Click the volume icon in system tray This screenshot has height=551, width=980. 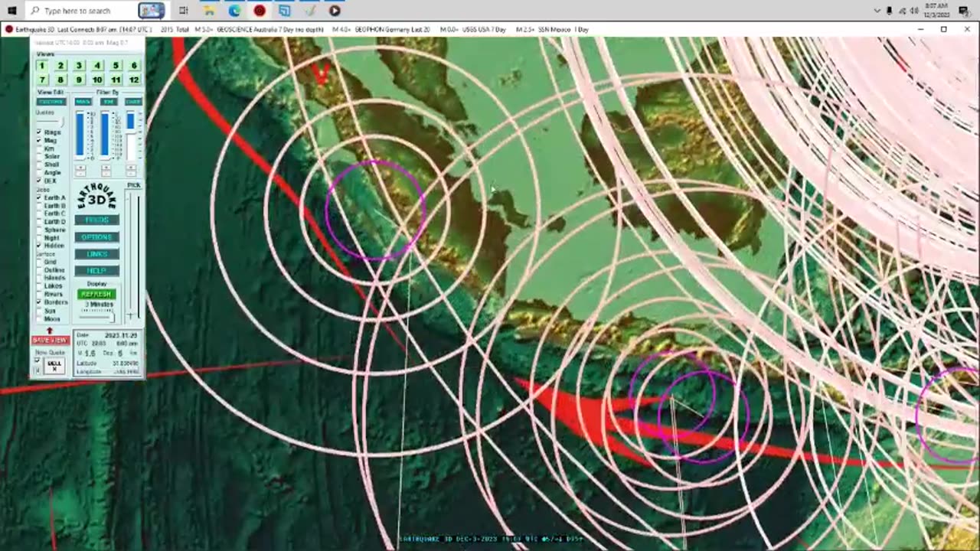click(914, 11)
